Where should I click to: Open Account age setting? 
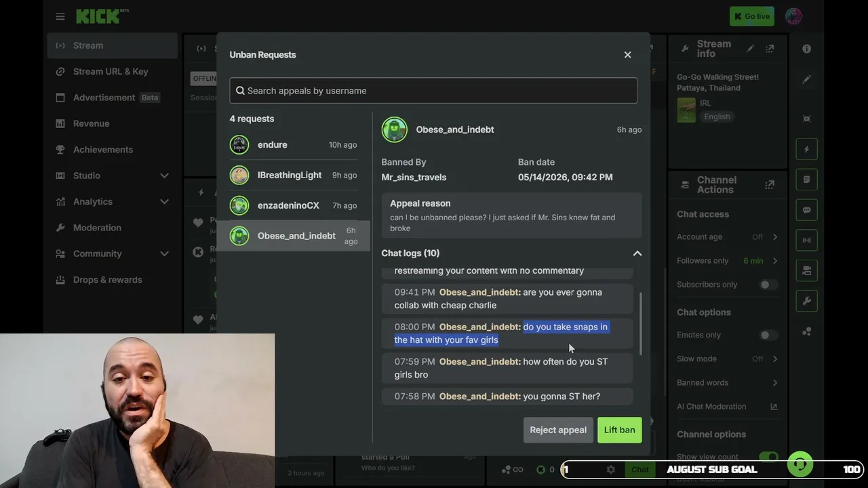pos(727,237)
